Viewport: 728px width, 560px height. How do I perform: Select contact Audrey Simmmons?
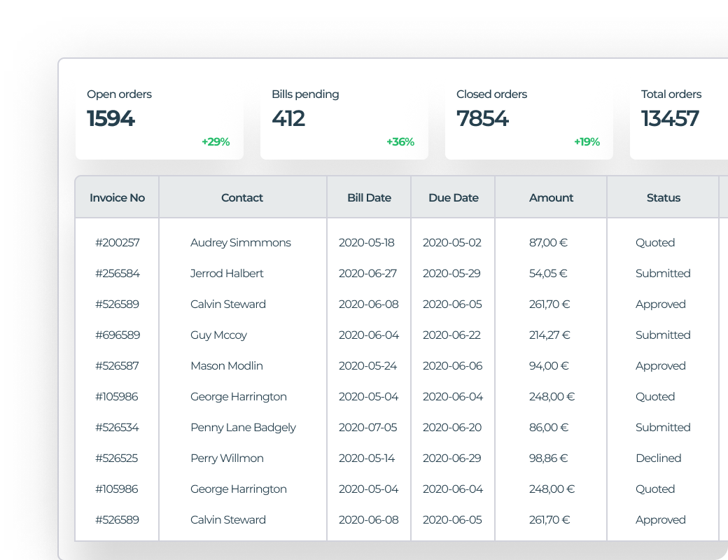tap(241, 242)
